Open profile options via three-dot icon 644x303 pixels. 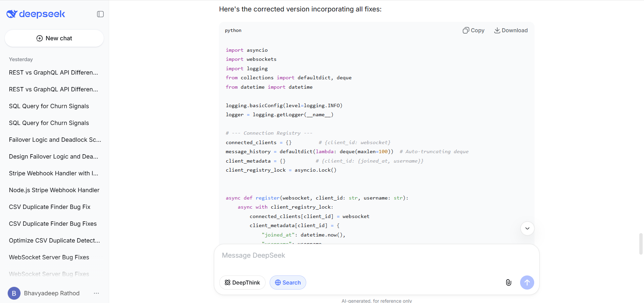coord(96,293)
